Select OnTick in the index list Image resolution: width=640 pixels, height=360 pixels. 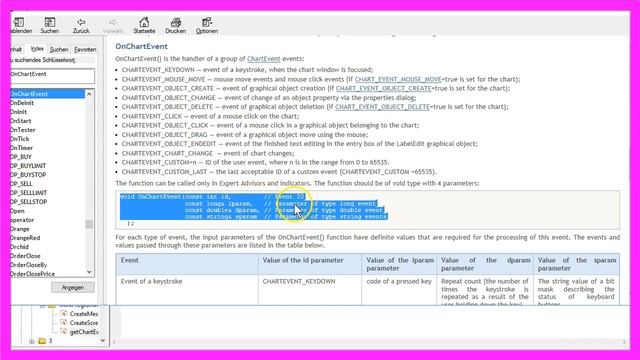point(20,139)
